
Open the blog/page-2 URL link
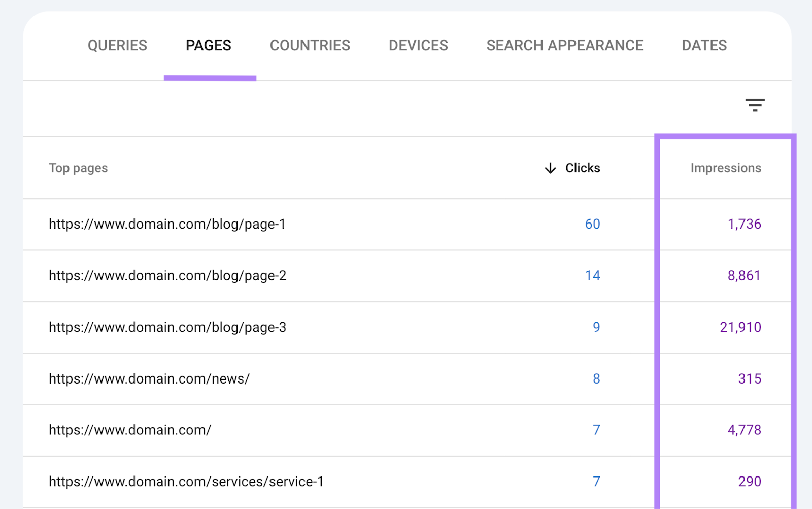(x=167, y=276)
